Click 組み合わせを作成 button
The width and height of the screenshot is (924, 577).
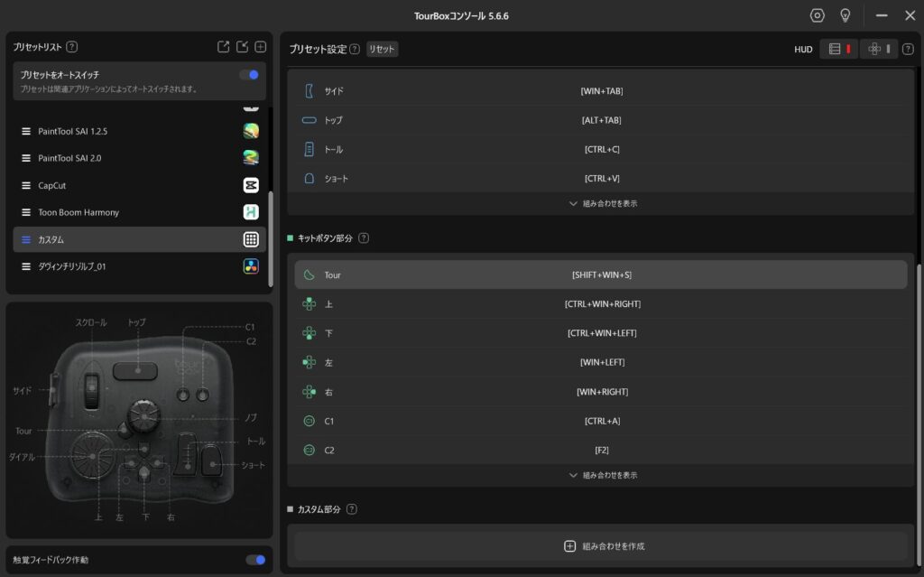(603, 546)
